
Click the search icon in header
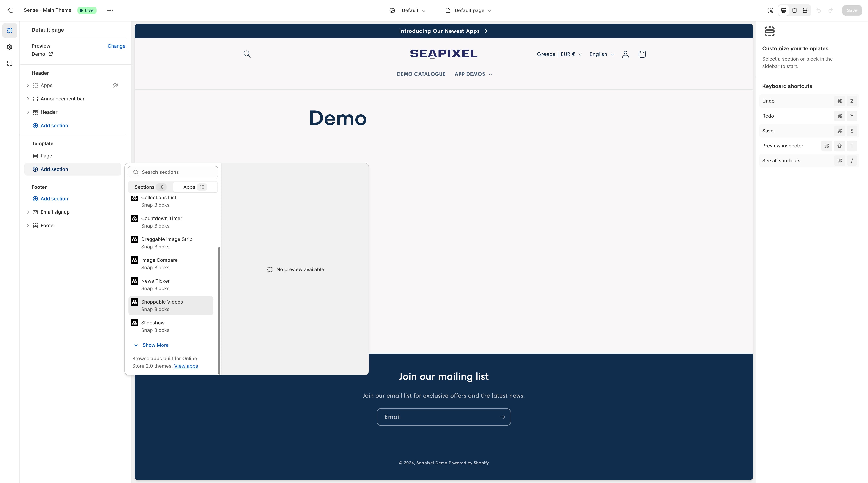click(x=247, y=54)
